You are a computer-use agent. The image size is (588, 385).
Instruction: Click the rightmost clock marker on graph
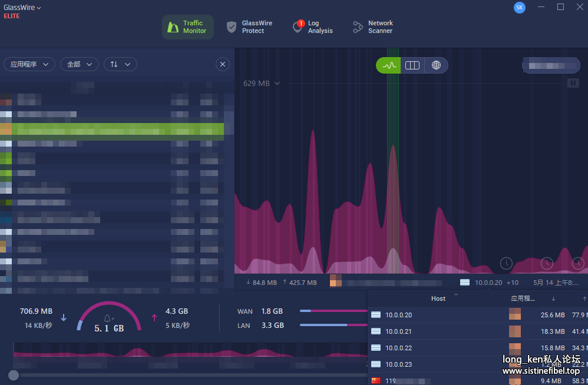coord(579,263)
